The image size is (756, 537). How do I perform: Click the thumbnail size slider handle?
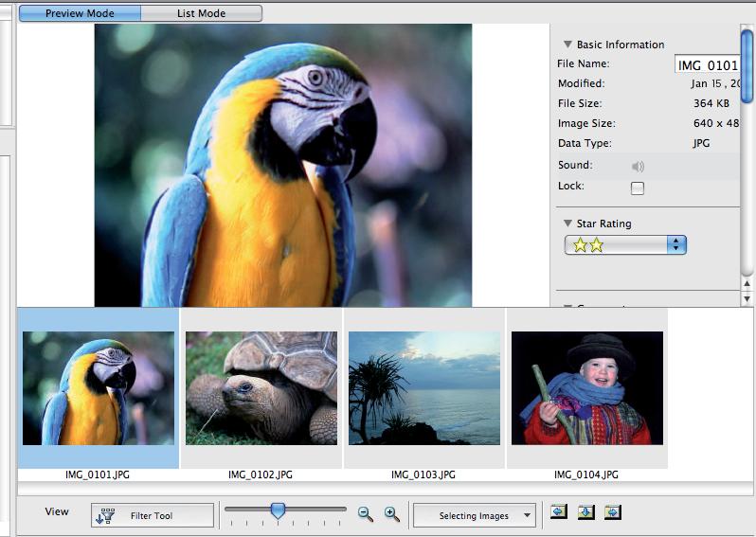pos(278,510)
